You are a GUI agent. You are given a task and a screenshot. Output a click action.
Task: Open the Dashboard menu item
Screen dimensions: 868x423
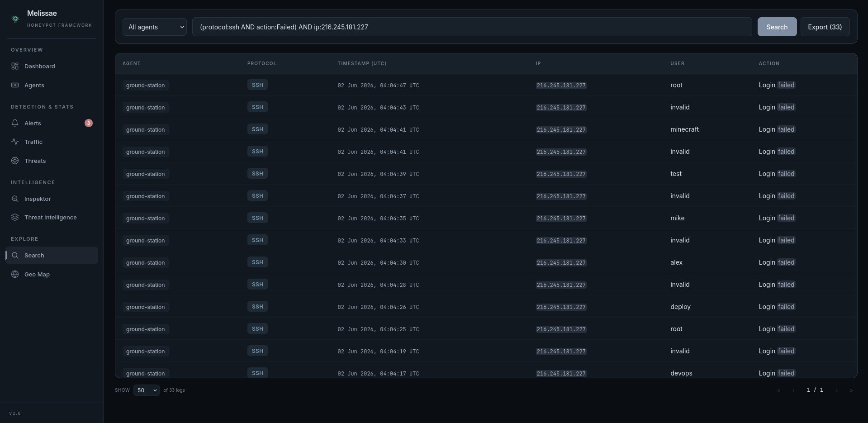coord(52,66)
